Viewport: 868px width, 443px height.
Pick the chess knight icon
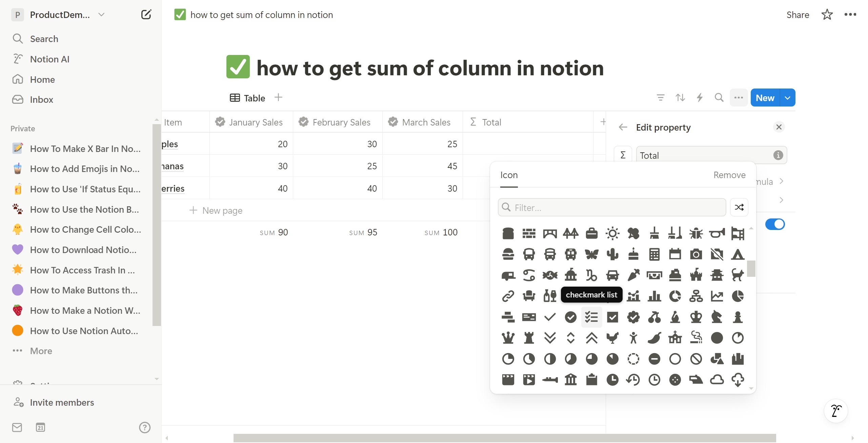click(x=717, y=317)
